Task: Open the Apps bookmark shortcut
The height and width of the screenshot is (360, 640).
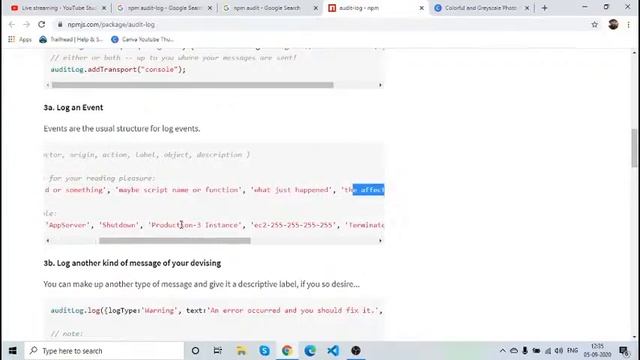Action: (20, 39)
